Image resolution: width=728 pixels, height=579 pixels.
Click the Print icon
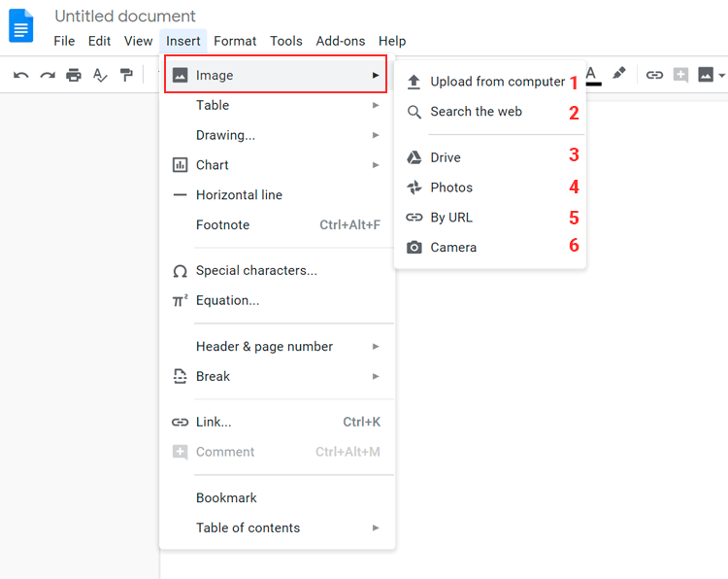click(74, 75)
